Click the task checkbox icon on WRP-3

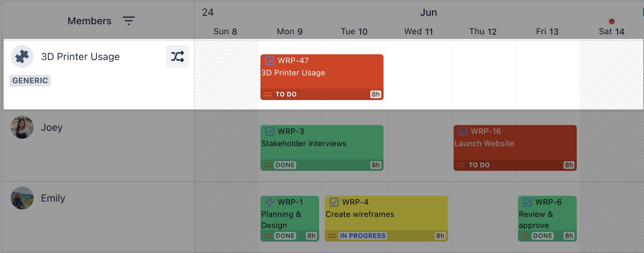[270, 132]
